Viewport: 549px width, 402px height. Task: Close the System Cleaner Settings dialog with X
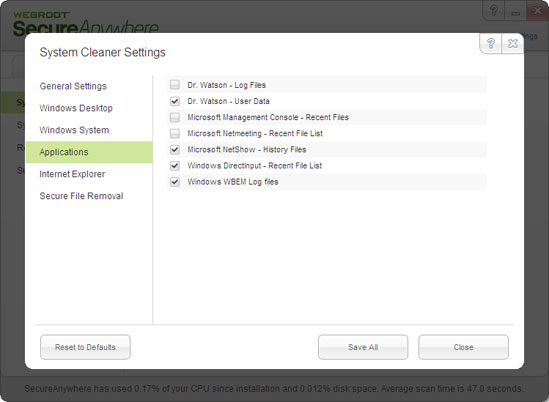pos(513,43)
